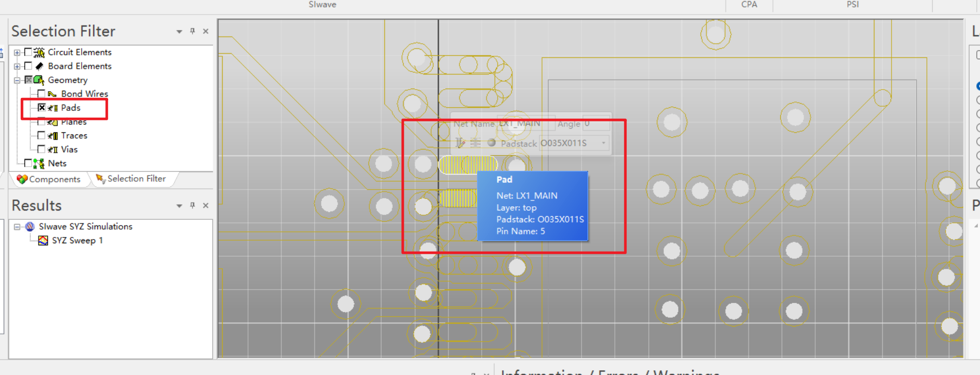
Task: Select the Board Elements label
Action: (80, 66)
